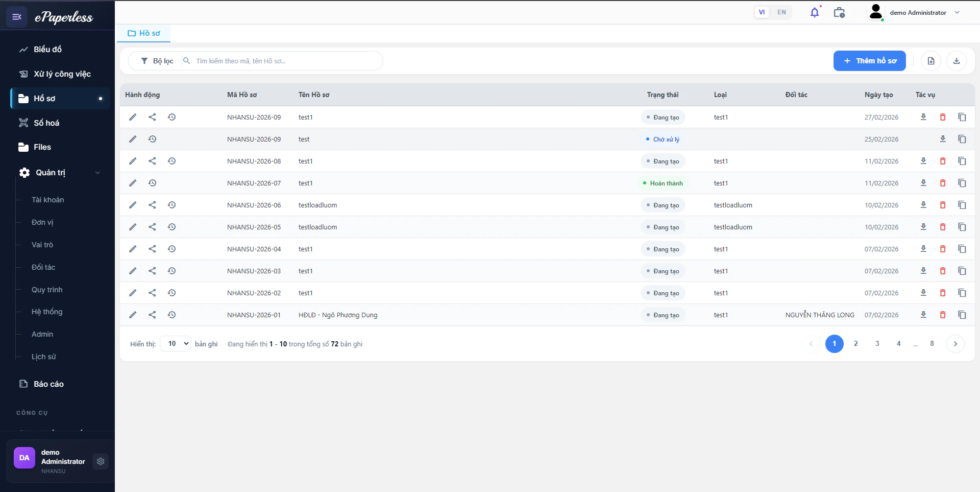The height and width of the screenshot is (492, 980).
Task: Download record dated 27/02/2026
Action: pos(923,117)
